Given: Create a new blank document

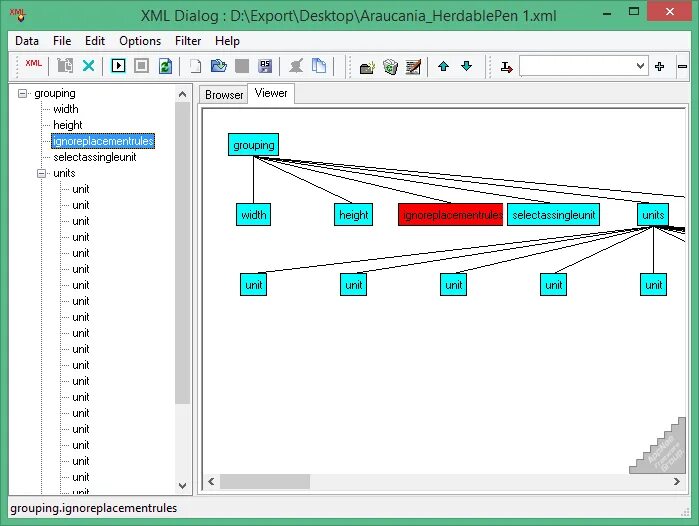Looking at the screenshot, I should pyautogui.click(x=195, y=66).
